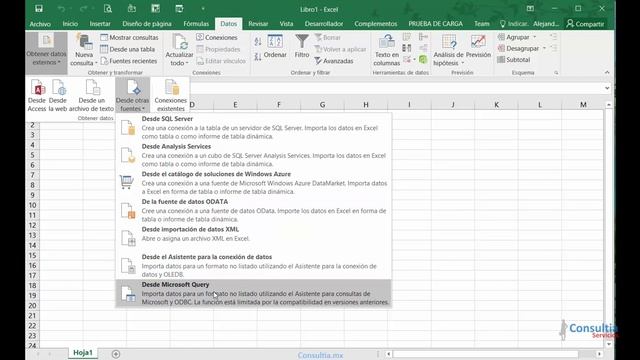This screenshot has height=360, width=640.
Task: Sort Z to A descending icon
Action: pos(258,57)
